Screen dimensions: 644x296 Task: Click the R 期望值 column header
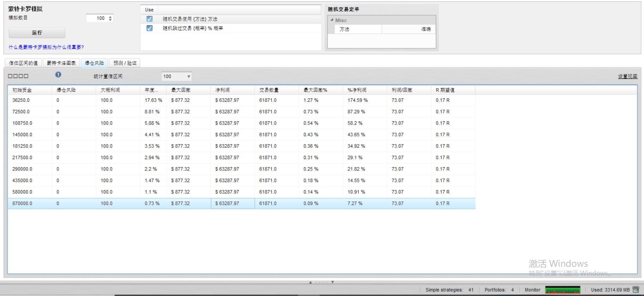453,90
